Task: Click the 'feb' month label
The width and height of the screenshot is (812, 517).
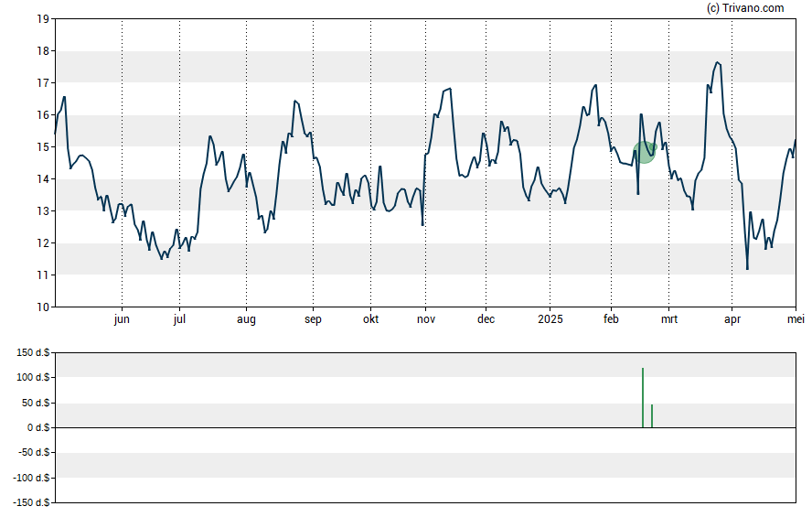Action: tap(611, 319)
